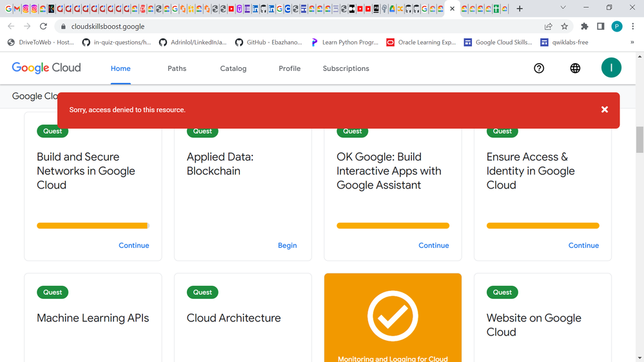Click 'Sorry, access denied to this resource.' text

tap(128, 110)
